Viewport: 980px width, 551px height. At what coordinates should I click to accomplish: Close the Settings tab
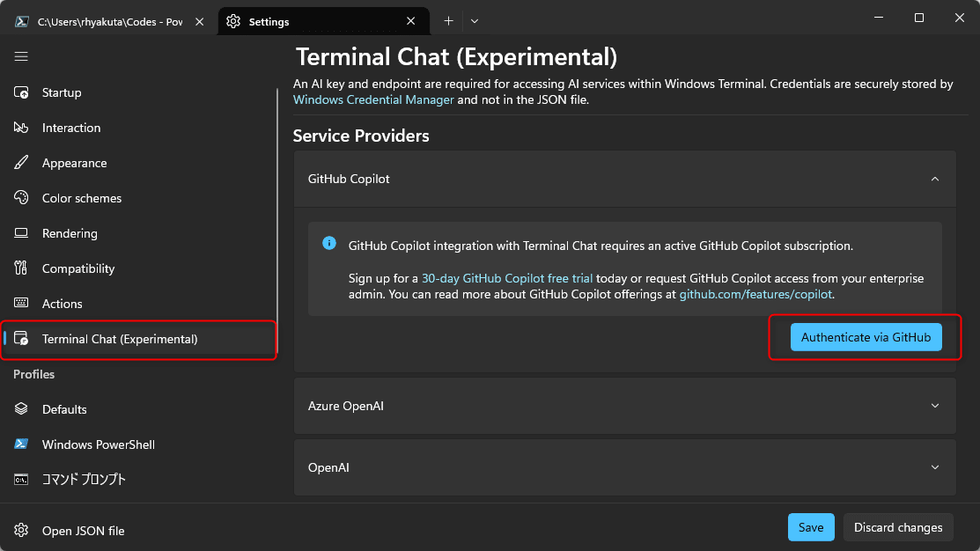(x=410, y=21)
